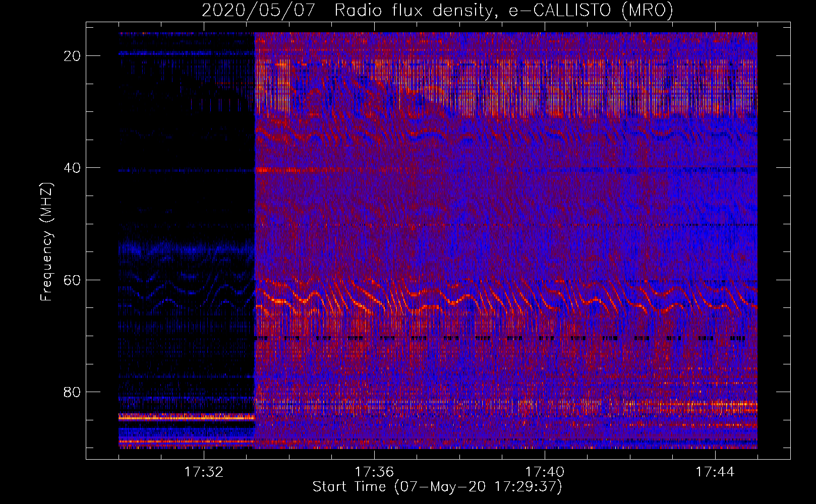This screenshot has height=504, width=816.
Task: Click the 40 MHz frequency tick label
Action: 73,168
